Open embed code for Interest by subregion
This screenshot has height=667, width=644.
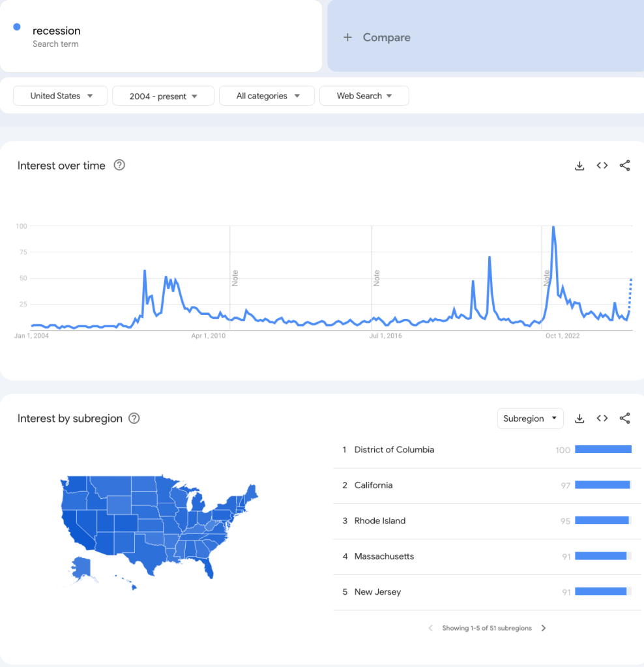(602, 419)
